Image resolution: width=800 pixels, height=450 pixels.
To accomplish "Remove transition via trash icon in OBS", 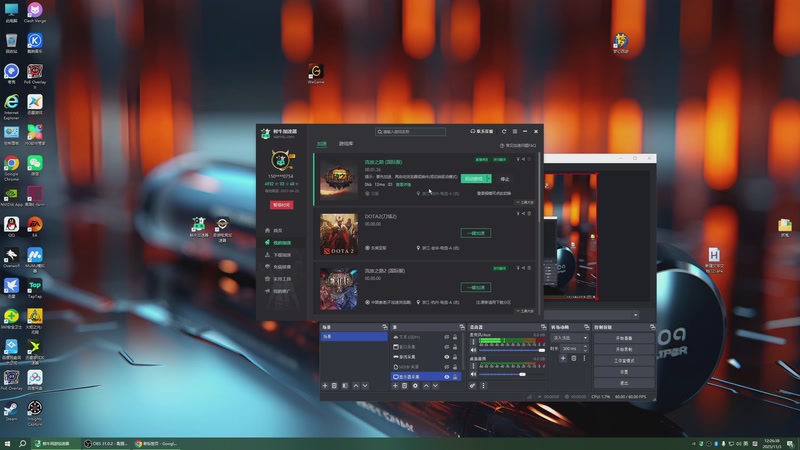I will [574, 359].
